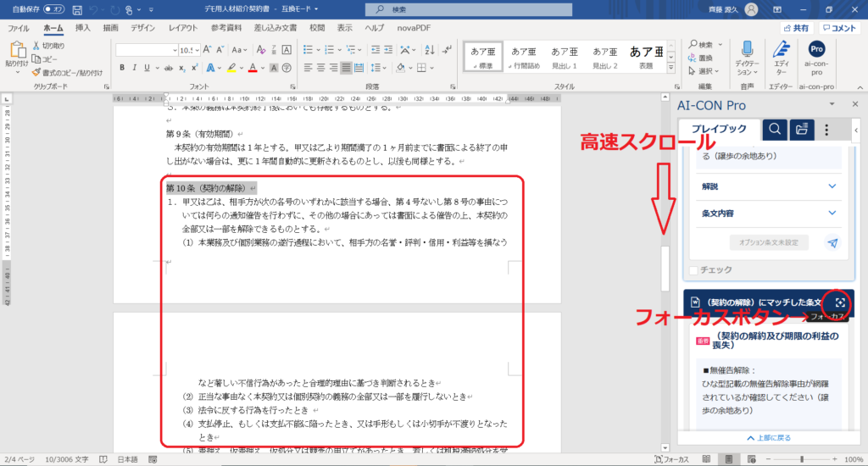The width and height of the screenshot is (868, 466).
Task: Switch to print layout view in status bar
Action: coord(728,459)
